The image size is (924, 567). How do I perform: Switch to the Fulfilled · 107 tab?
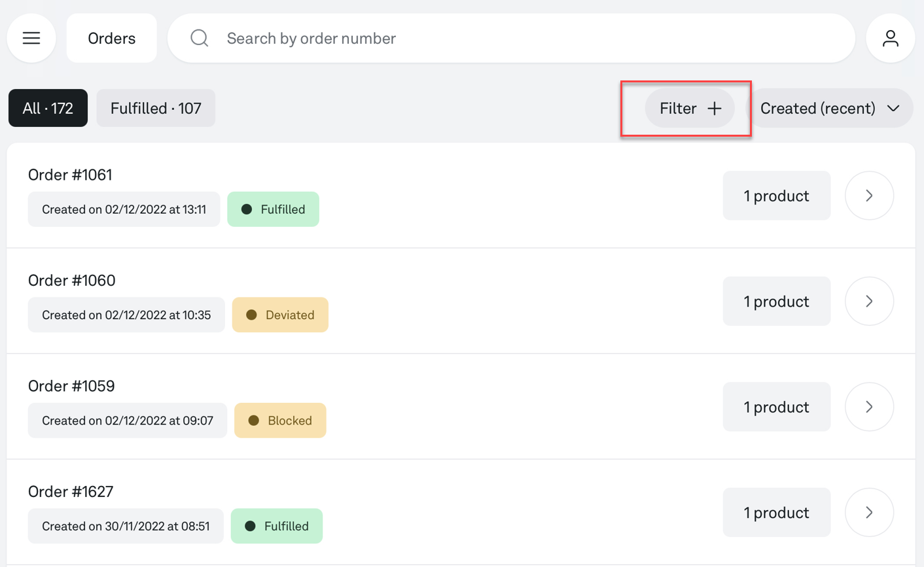pos(156,109)
